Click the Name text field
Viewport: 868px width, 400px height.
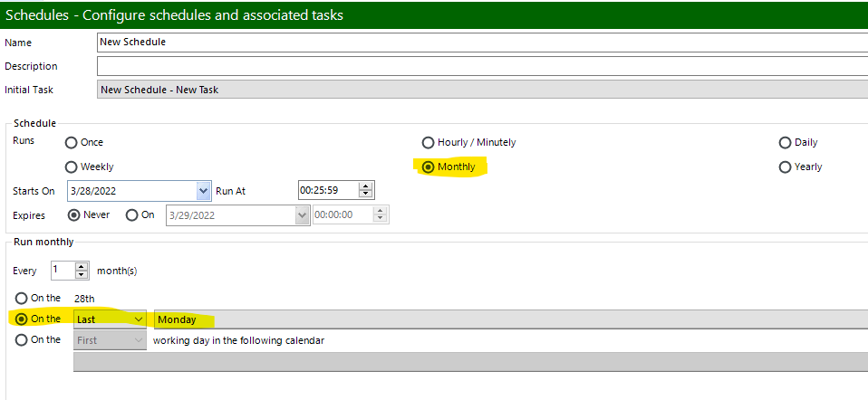480,42
